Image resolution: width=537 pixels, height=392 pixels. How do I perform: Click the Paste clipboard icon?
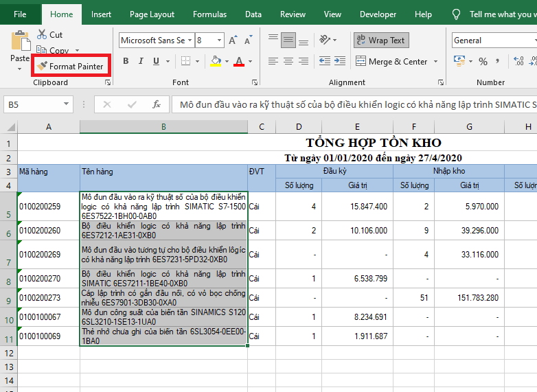tap(20, 43)
